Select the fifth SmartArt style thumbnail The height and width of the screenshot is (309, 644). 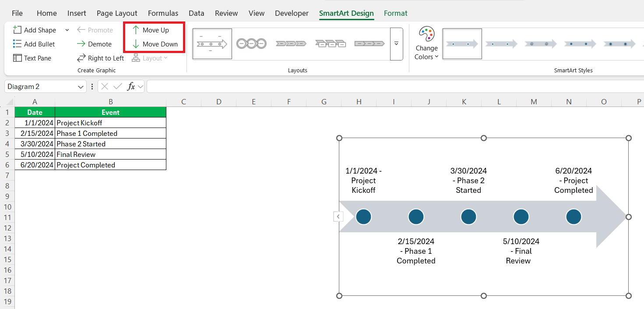[x=620, y=44]
